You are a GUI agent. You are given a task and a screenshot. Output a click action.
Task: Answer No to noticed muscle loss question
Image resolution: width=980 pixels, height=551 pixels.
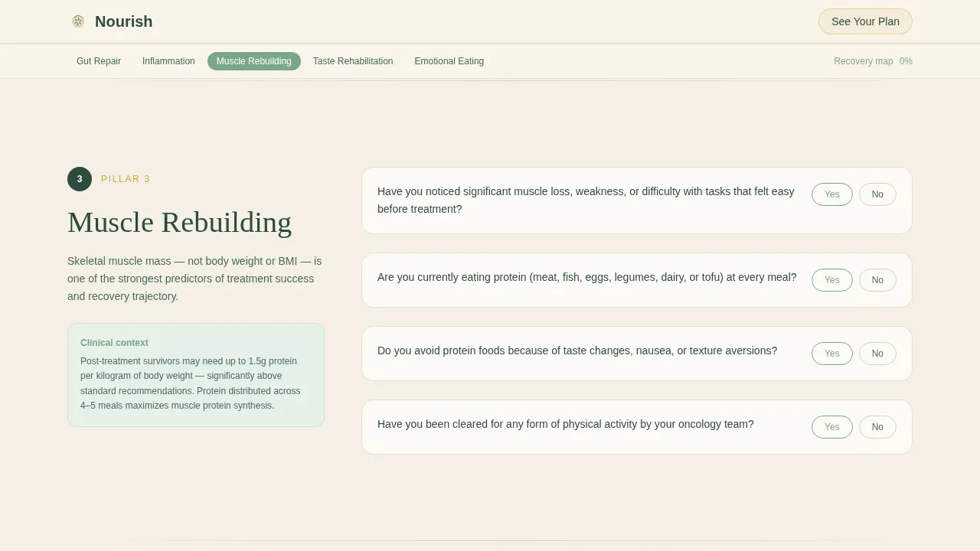[877, 194]
